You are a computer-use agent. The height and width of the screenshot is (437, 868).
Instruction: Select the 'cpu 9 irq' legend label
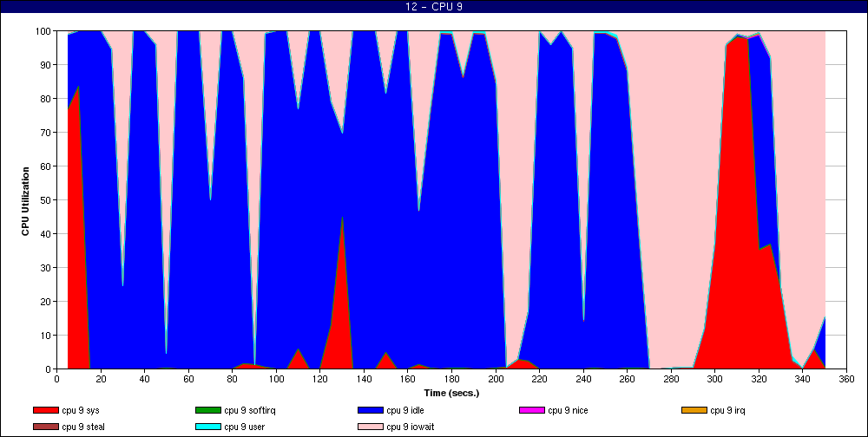pos(728,410)
